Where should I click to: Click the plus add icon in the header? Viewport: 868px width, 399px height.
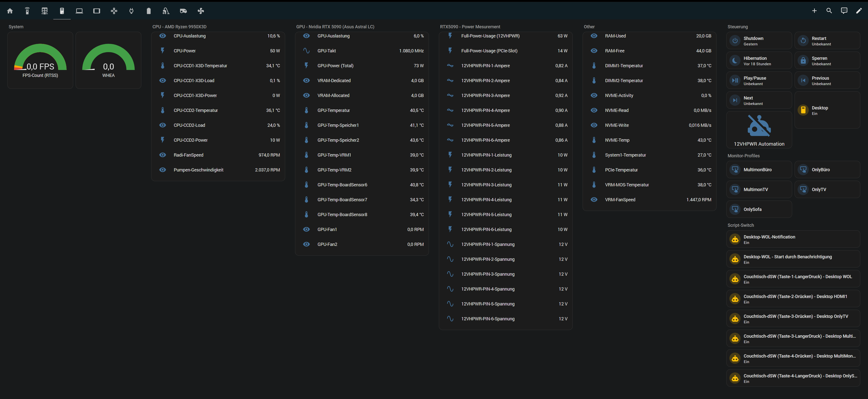(814, 11)
